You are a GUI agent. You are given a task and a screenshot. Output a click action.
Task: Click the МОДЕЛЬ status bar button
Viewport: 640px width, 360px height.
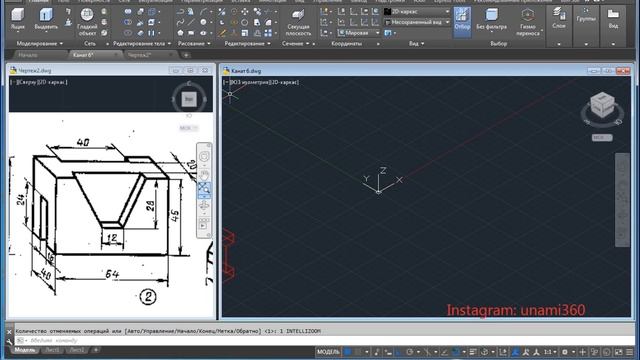click(x=328, y=351)
